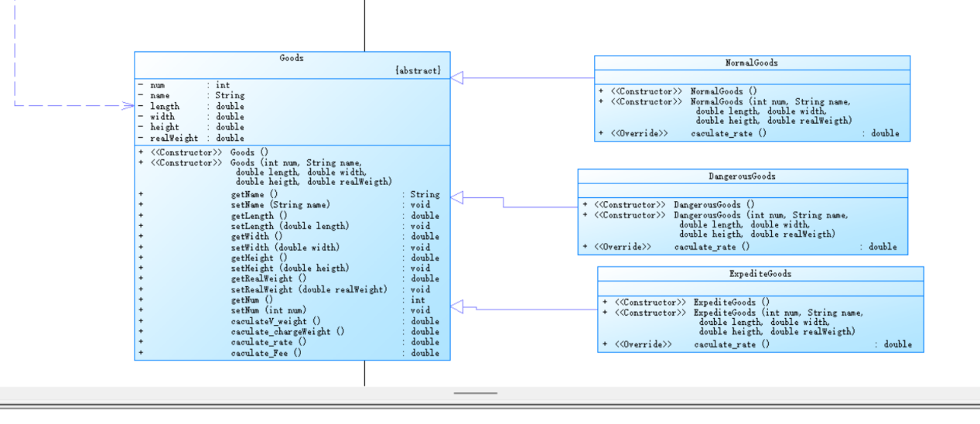This screenshot has width=980, height=424.
Task: Click the setNum (int num) operation
Action: 289,310
